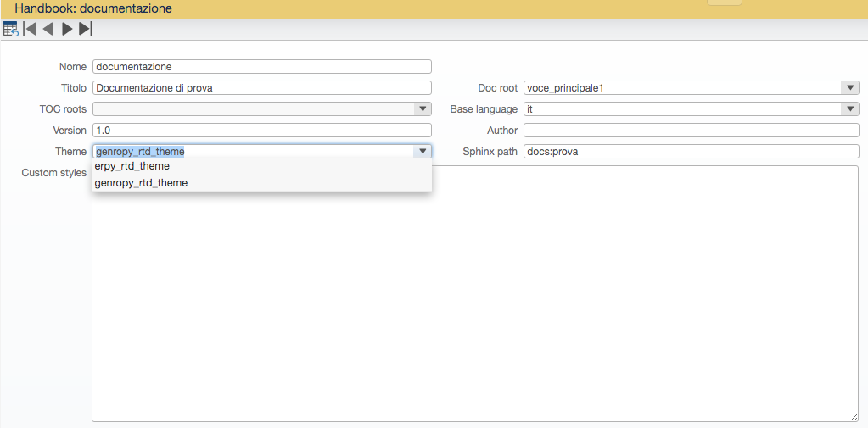Open the Base language dropdown arrow
The image size is (868, 428).
click(x=850, y=109)
